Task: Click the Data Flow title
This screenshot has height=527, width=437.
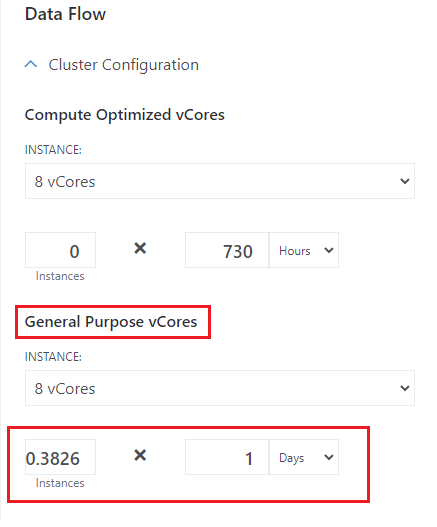Action: (65, 14)
